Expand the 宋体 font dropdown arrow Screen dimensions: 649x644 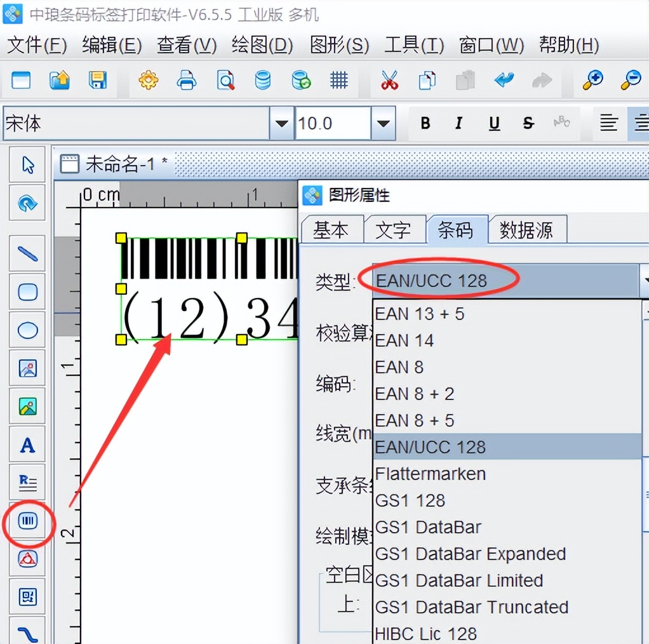pyautogui.click(x=281, y=123)
